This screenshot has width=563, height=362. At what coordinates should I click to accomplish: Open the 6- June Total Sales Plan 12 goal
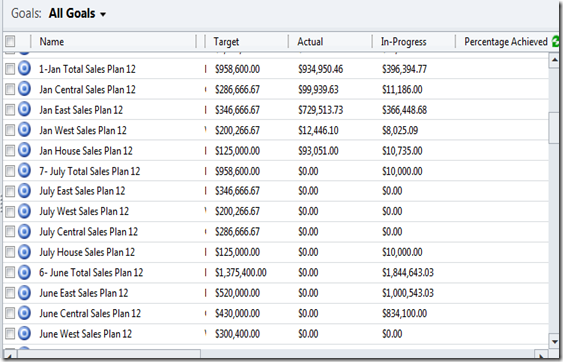click(x=91, y=273)
